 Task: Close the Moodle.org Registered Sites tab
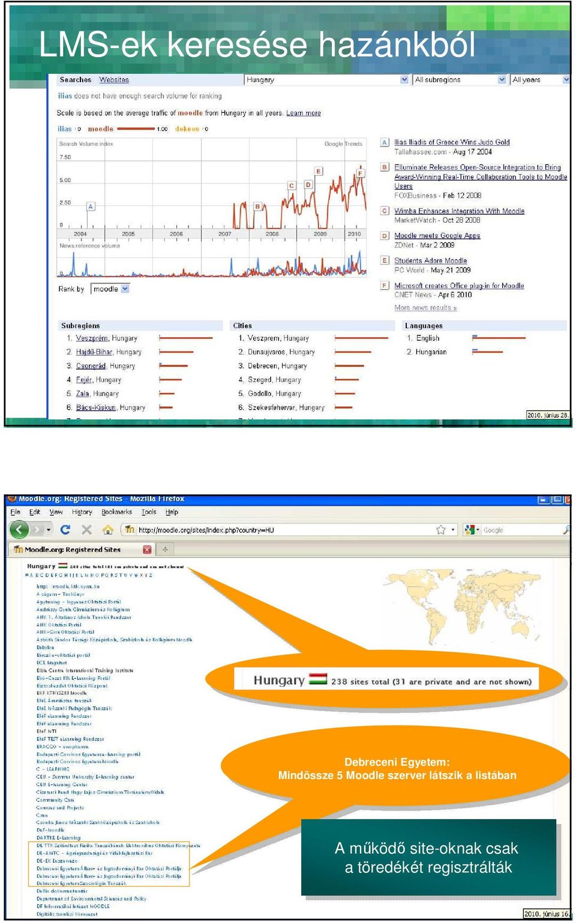(147, 550)
